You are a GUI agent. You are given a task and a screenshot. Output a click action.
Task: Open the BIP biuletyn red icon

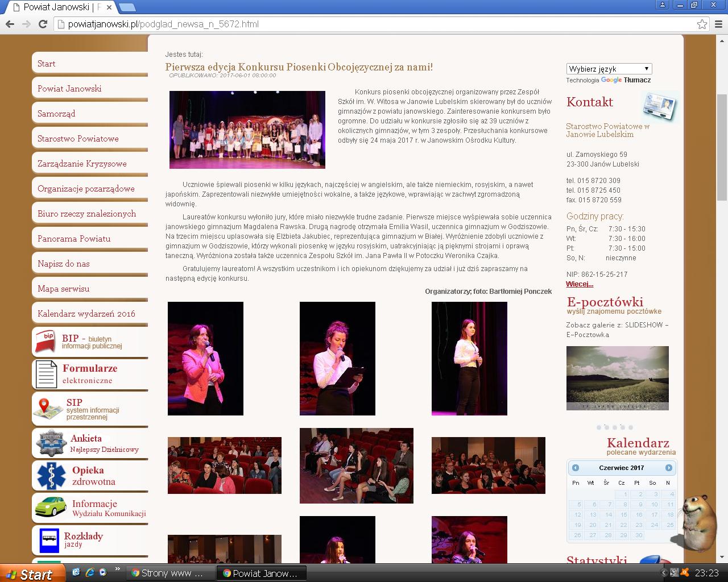click(45, 342)
